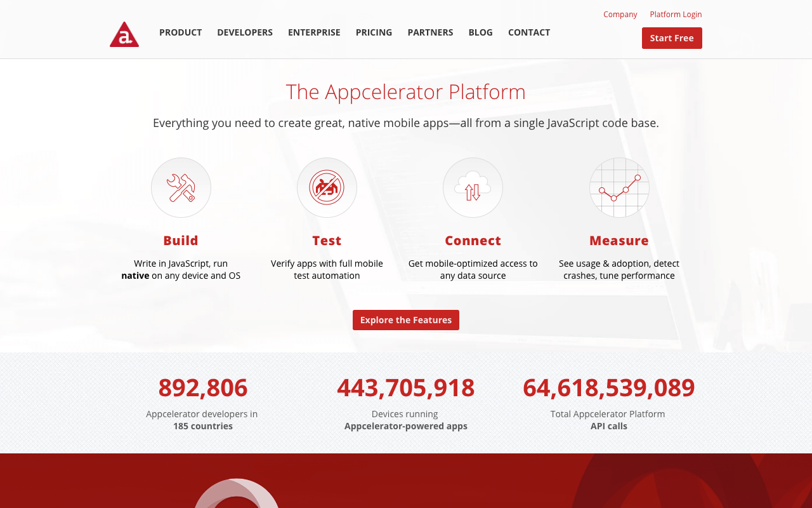Viewport: 812px width, 508px height.
Task: Click the Platform Login link
Action: tap(676, 15)
